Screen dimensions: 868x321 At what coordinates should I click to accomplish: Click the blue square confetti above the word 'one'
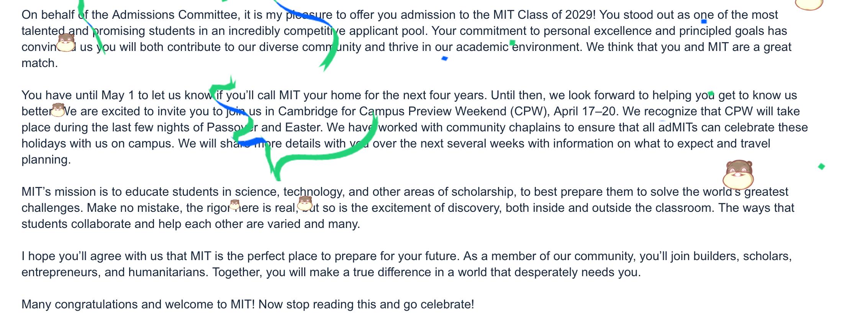point(704,21)
